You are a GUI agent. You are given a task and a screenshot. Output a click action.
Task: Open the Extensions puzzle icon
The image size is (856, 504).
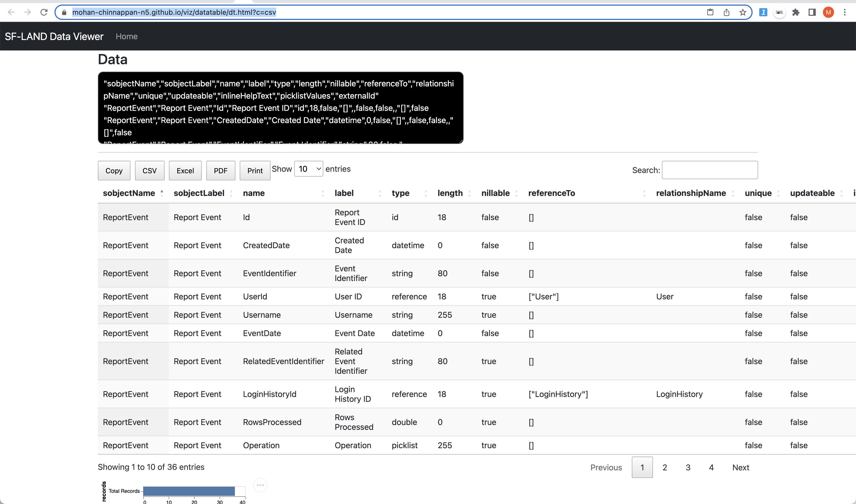796,12
